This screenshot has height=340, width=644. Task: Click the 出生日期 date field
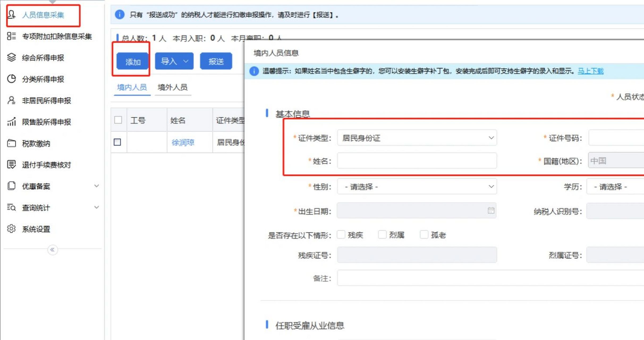coord(417,211)
